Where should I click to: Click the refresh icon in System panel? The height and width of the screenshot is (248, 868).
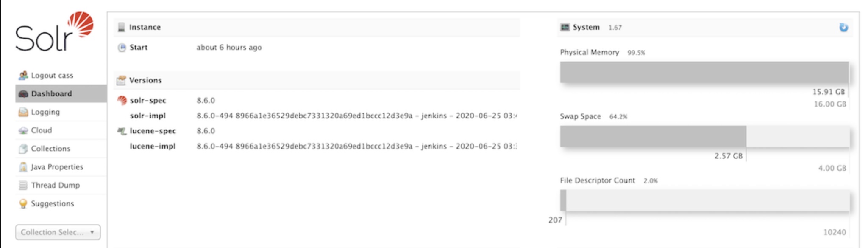(x=843, y=27)
